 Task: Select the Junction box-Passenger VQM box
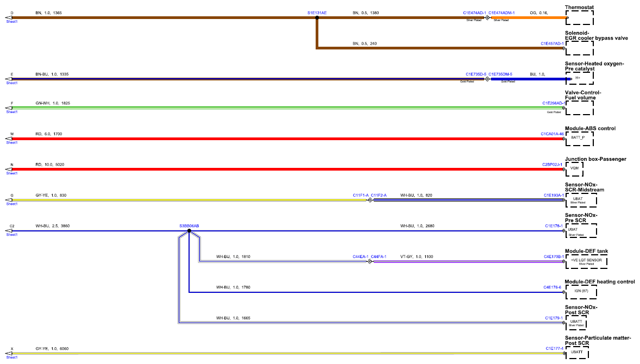574,170
